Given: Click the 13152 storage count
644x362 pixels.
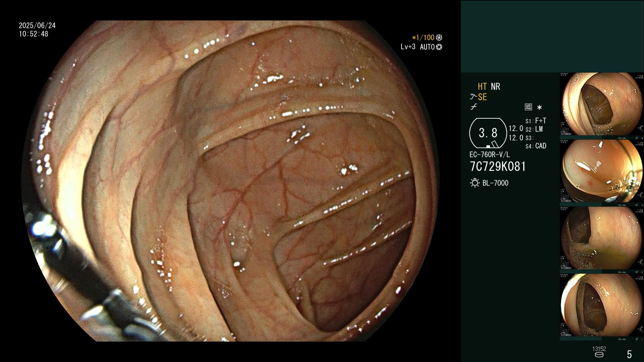Looking at the screenshot, I should (x=599, y=349).
